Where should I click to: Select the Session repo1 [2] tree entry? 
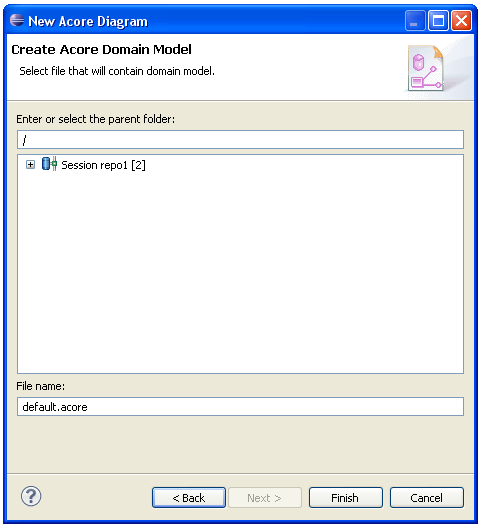point(103,165)
